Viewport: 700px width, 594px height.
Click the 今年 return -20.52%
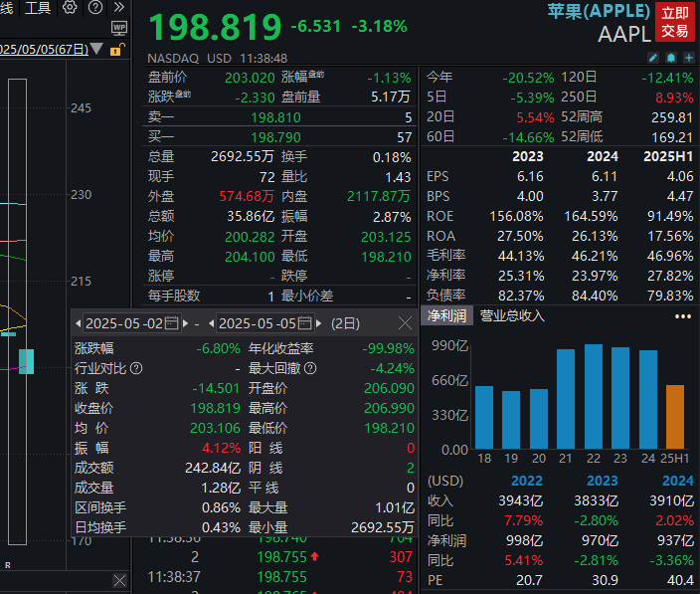[x=528, y=79]
